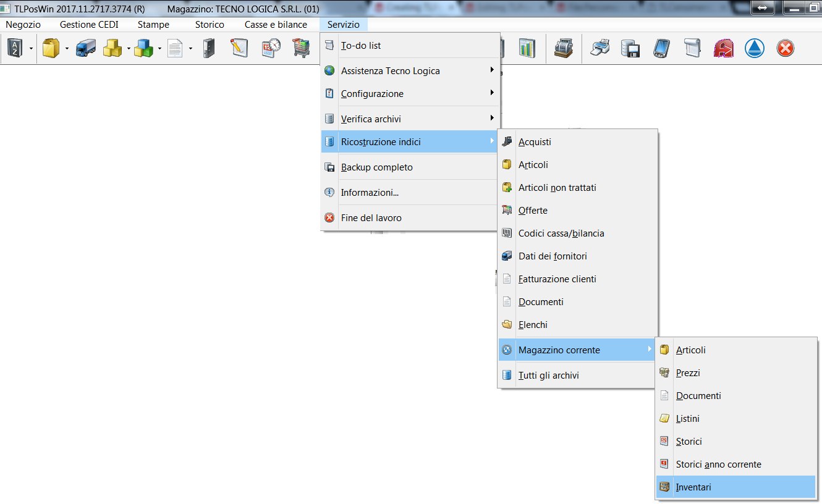Select Inventari in Magazzino corrente submenu
Viewport: 822px width, 504px height.
point(693,487)
